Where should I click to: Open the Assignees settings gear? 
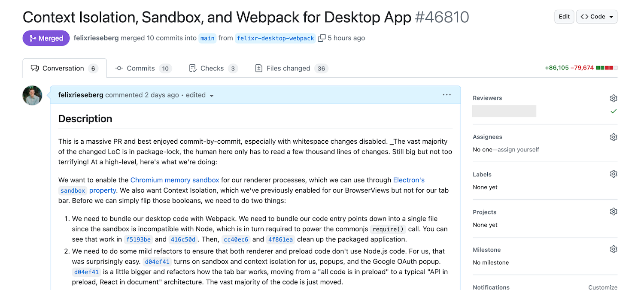tap(613, 137)
